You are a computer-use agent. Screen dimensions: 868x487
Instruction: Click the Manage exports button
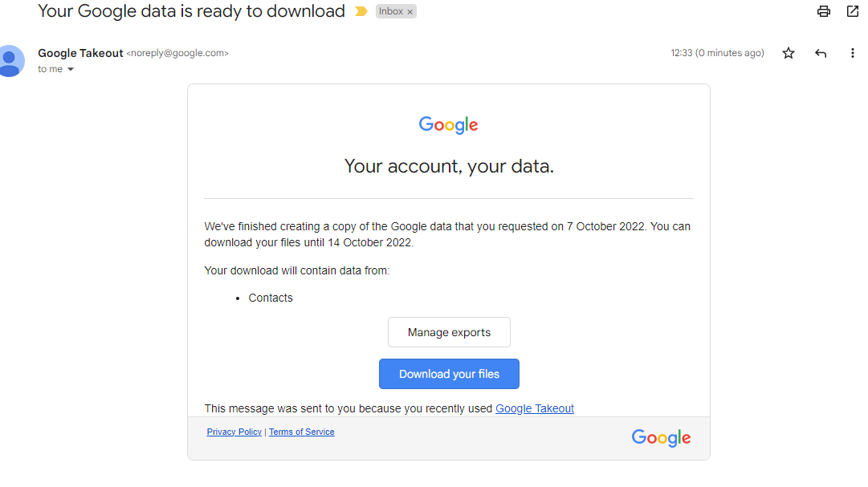pyautogui.click(x=449, y=331)
